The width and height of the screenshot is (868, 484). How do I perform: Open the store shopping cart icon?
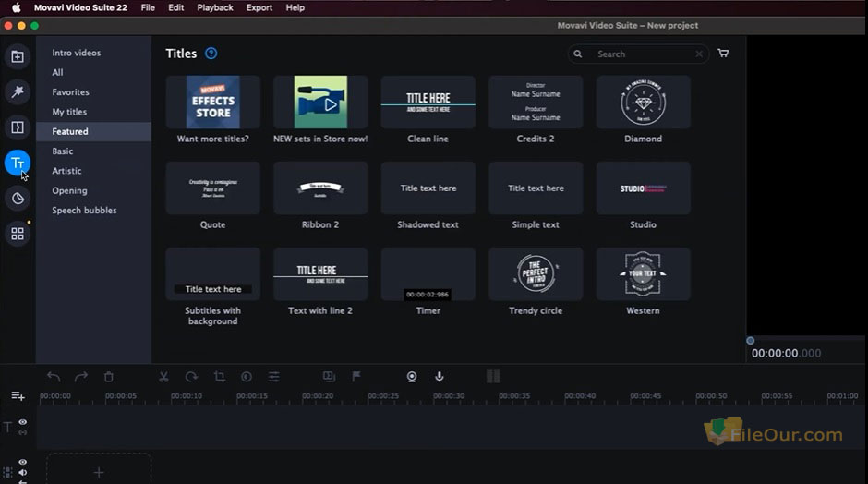coord(723,54)
